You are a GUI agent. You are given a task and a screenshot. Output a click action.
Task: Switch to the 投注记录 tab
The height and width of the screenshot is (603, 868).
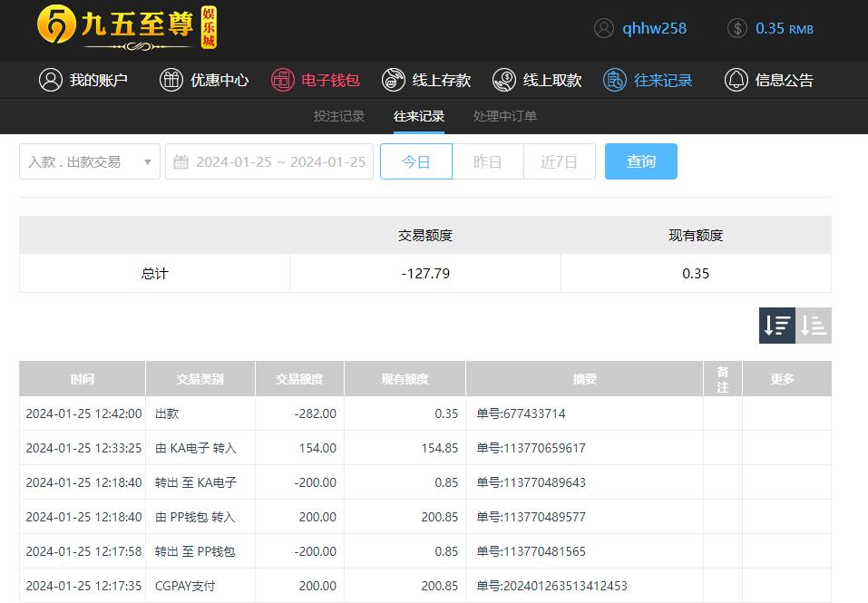tap(339, 116)
